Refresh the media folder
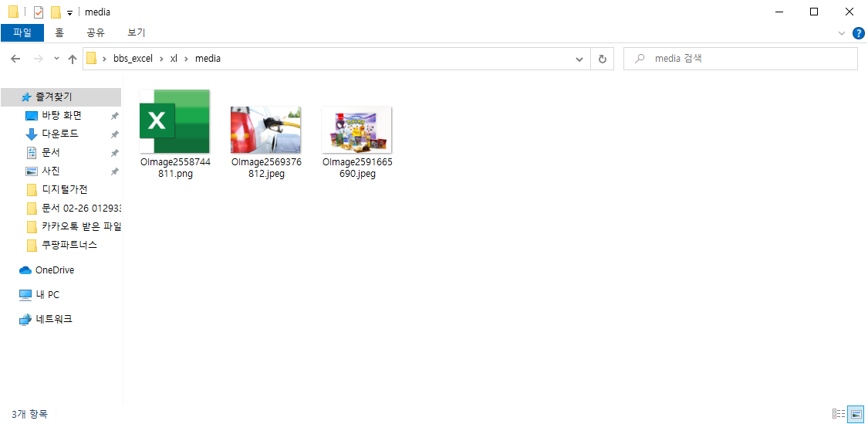Image resolution: width=868 pixels, height=424 pixels. click(x=603, y=59)
